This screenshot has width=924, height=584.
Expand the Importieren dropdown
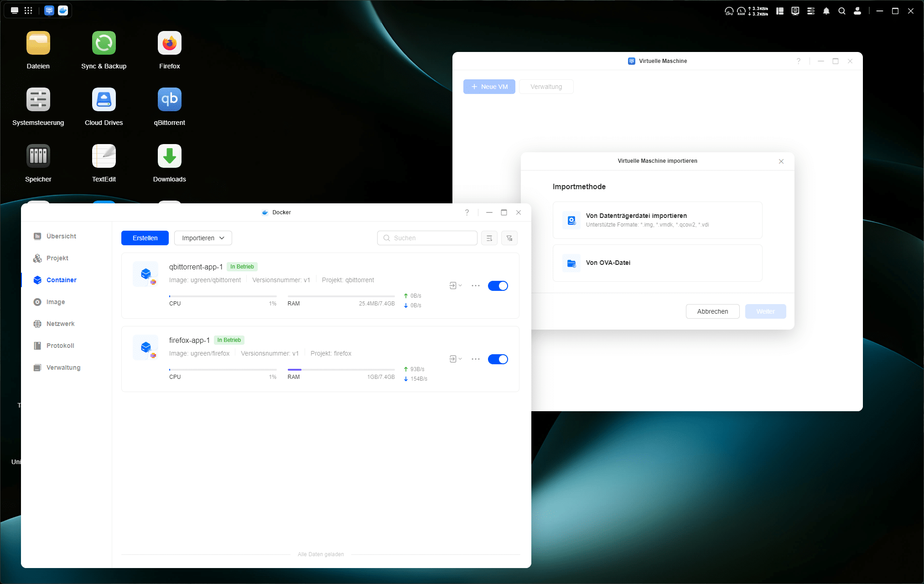click(203, 238)
